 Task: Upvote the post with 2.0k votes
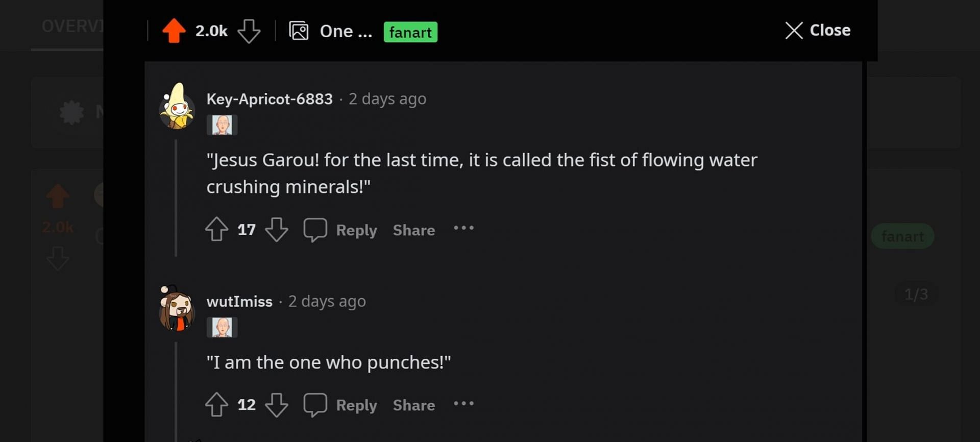[174, 31]
